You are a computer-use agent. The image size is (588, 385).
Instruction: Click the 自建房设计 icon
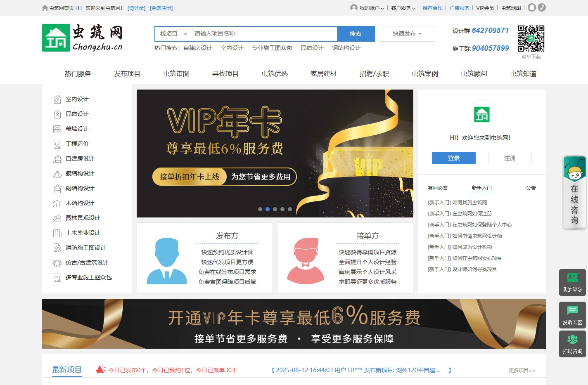point(57,159)
